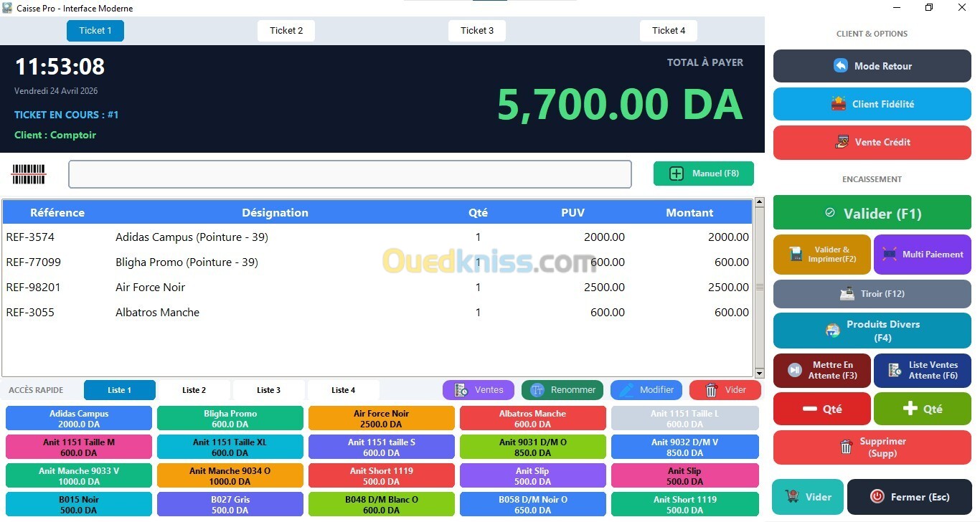
Task: Click the ticket table scrollbar down arrow
Action: click(760, 373)
